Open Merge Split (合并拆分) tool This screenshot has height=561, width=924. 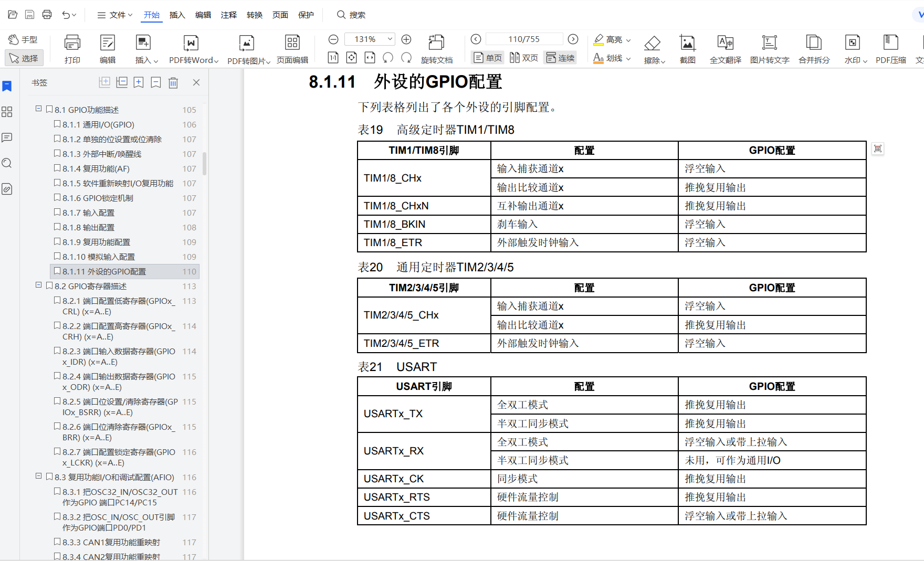click(814, 49)
